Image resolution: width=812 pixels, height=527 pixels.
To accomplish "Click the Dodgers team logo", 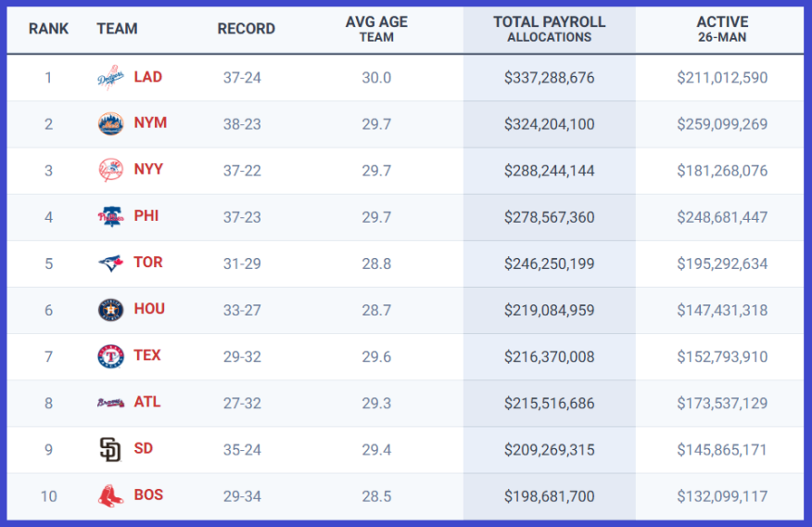I will point(111,77).
